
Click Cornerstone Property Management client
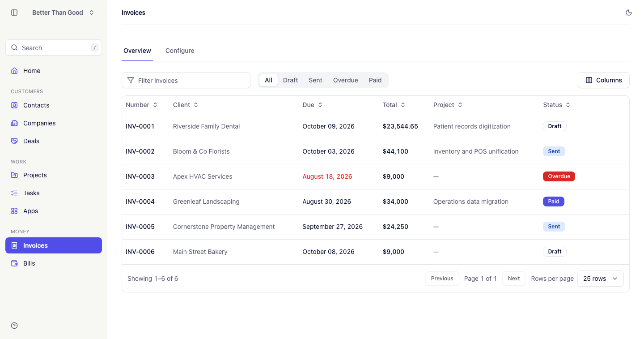point(224,227)
